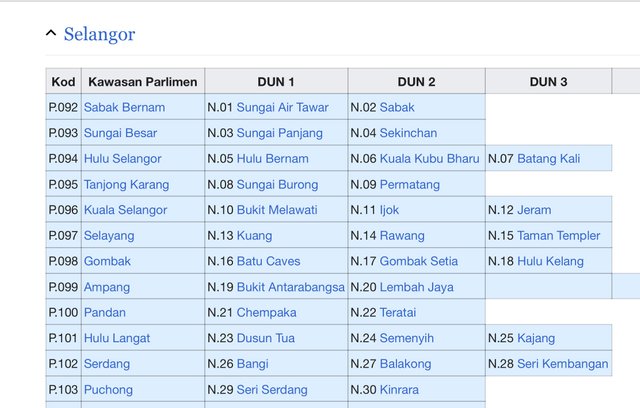Viewport: 640px width, 408px height.
Task: Click the Taman Templer link
Action: pyautogui.click(x=559, y=235)
